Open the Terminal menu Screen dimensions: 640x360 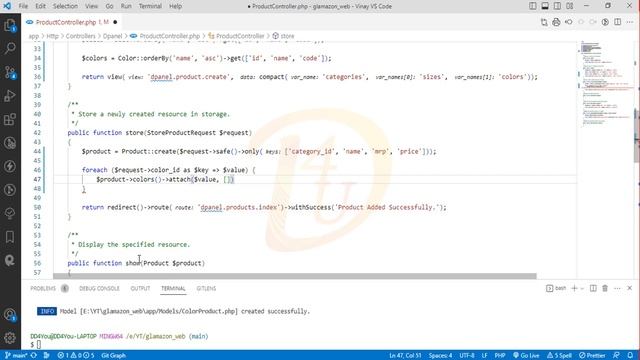coord(150,6)
